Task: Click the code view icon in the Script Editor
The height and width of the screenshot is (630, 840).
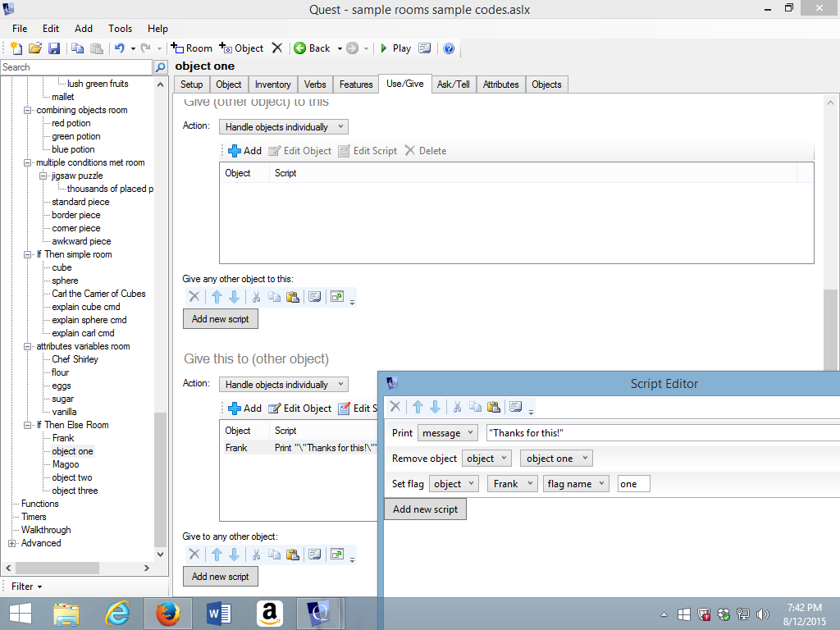Action: coord(517,406)
